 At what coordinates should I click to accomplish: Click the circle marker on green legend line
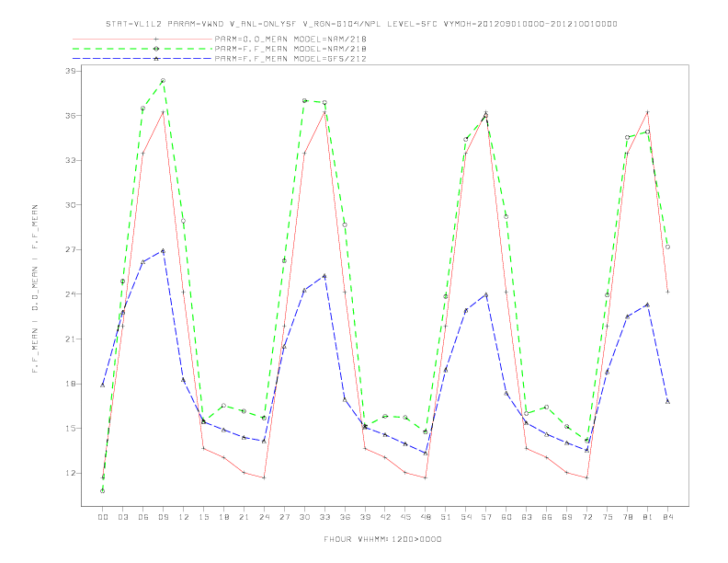(156, 49)
